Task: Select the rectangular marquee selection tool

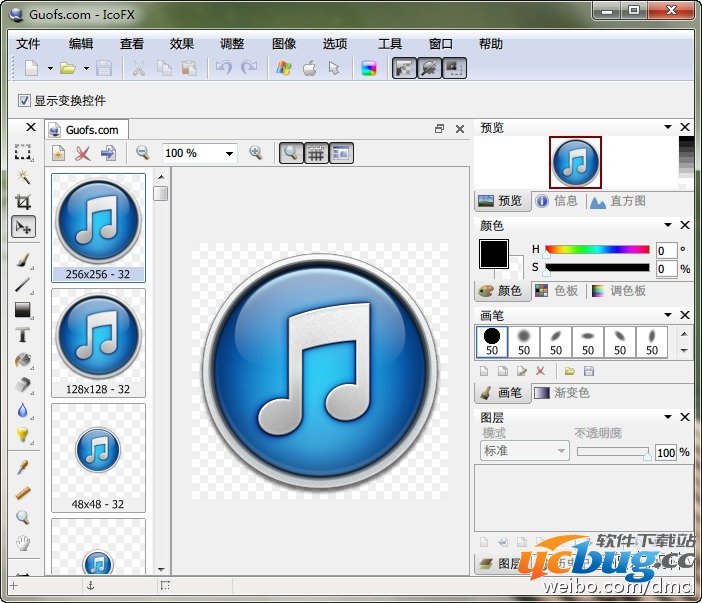Action: coord(23,152)
